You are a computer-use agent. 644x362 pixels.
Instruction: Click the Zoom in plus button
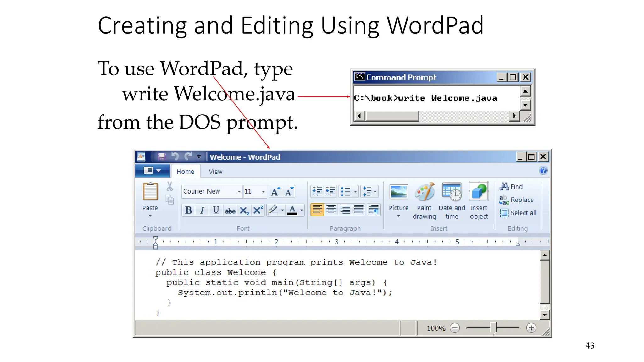[x=531, y=328]
